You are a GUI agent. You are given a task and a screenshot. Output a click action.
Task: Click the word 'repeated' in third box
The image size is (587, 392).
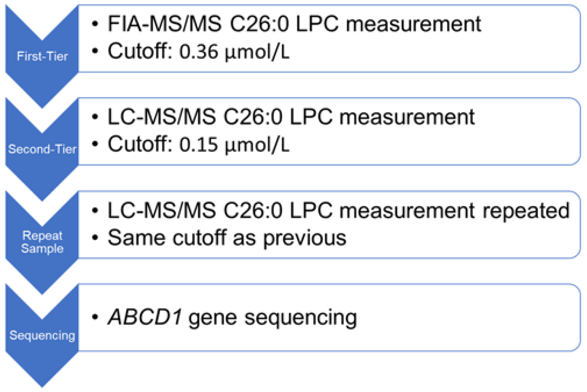526,210
